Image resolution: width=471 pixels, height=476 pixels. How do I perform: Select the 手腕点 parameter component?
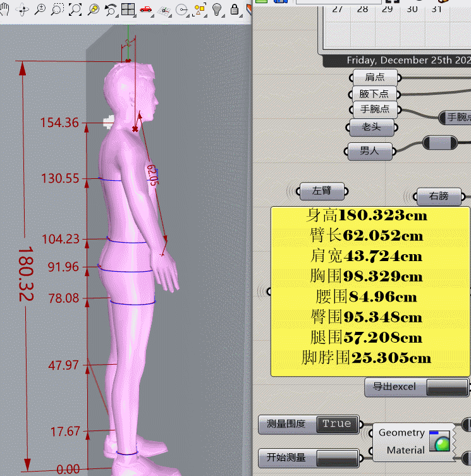click(x=375, y=109)
